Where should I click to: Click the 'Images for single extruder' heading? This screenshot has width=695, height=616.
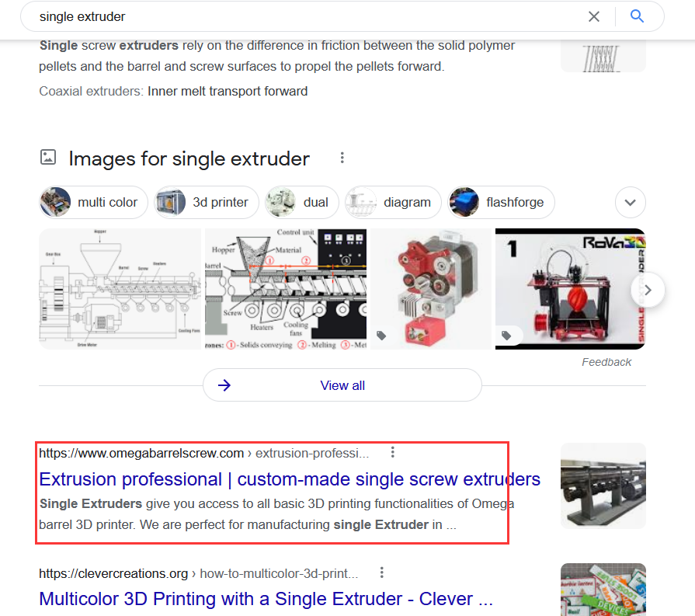point(189,158)
